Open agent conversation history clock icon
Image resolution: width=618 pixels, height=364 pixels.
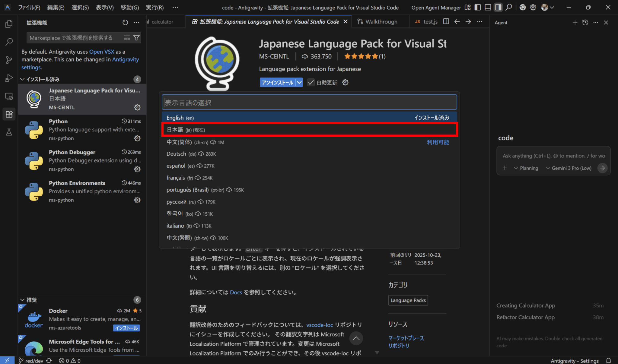(585, 23)
